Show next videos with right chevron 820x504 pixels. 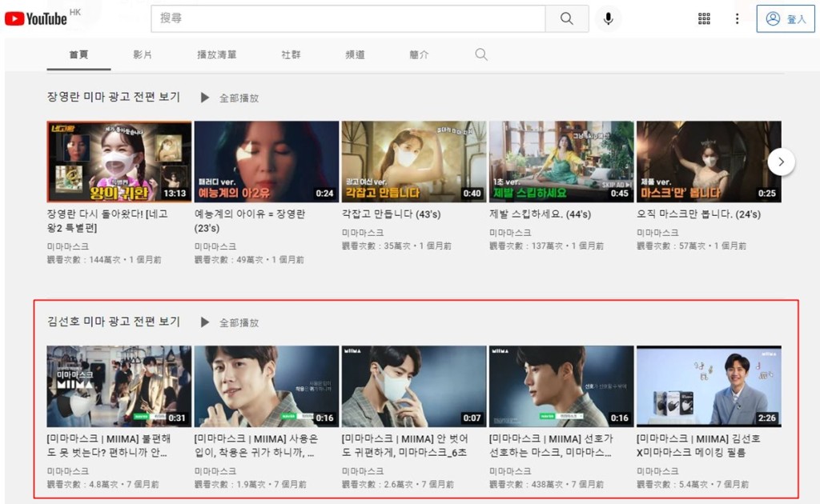click(x=781, y=162)
